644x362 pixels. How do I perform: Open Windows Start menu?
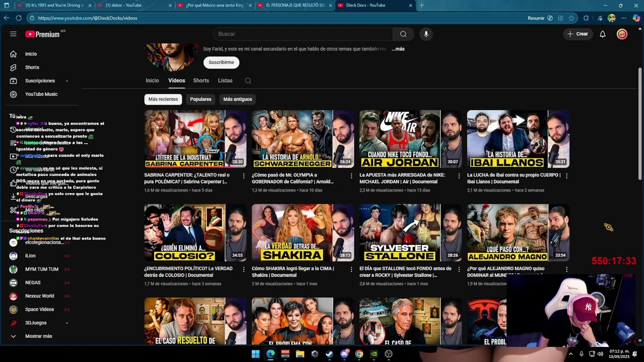click(x=256, y=354)
